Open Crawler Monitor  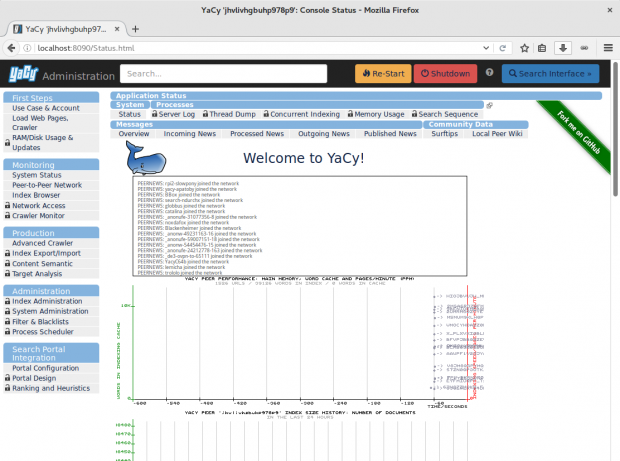[38, 215]
